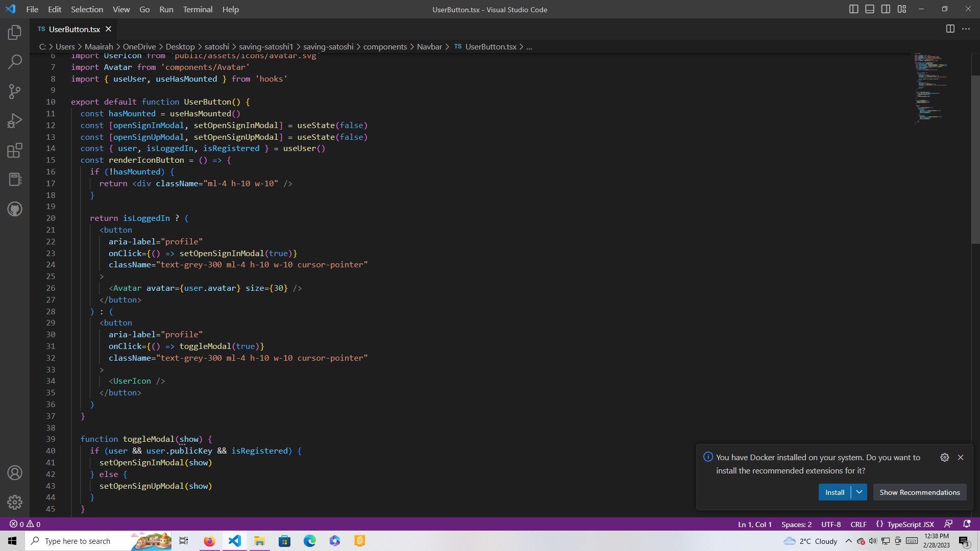
Task: Click Show Recommendations in the notification
Action: [x=919, y=492]
